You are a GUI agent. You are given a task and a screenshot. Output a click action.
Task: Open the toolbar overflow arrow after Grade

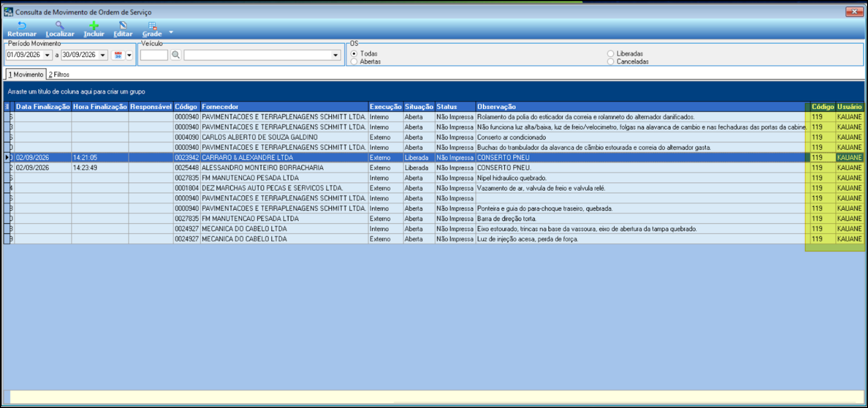click(171, 32)
